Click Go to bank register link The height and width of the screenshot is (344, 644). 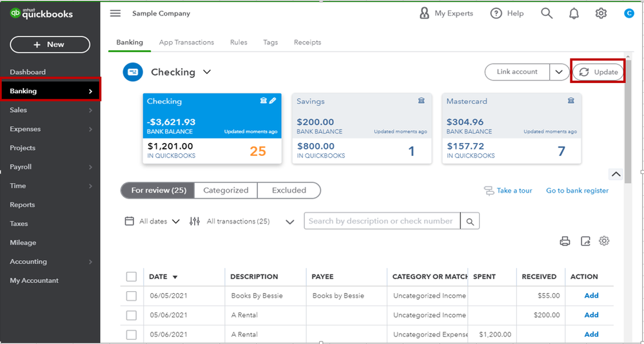click(x=578, y=191)
